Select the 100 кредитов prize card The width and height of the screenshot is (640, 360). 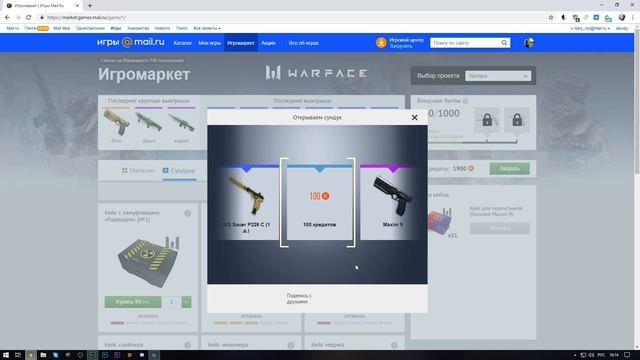(319, 202)
